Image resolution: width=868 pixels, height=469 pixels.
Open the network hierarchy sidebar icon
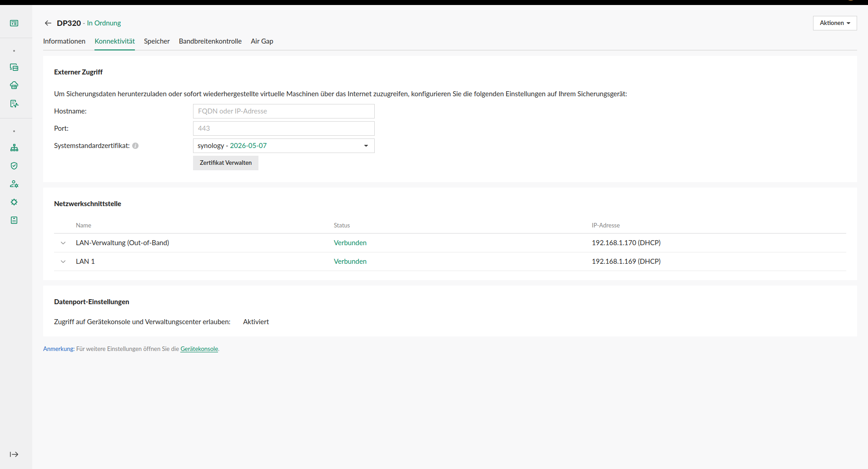[x=14, y=148]
